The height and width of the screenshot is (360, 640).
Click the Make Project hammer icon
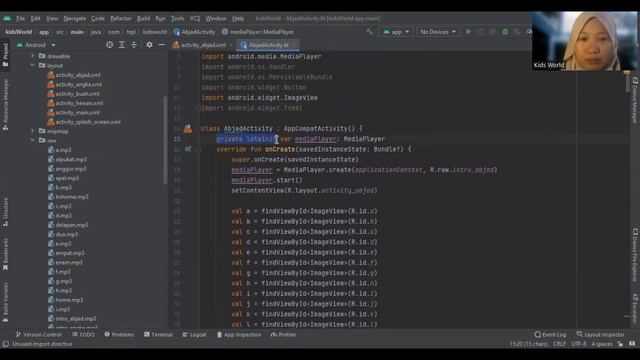(x=369, y=31)
